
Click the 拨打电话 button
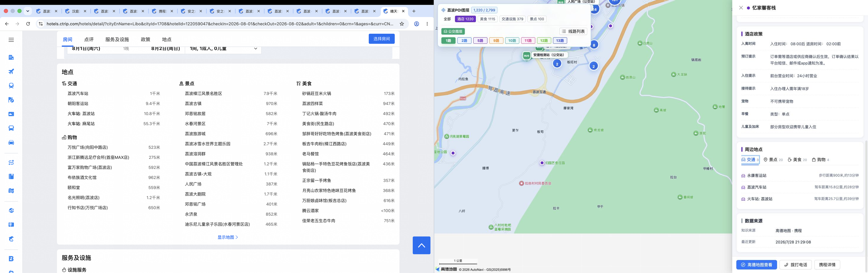[x=796, y=265]
